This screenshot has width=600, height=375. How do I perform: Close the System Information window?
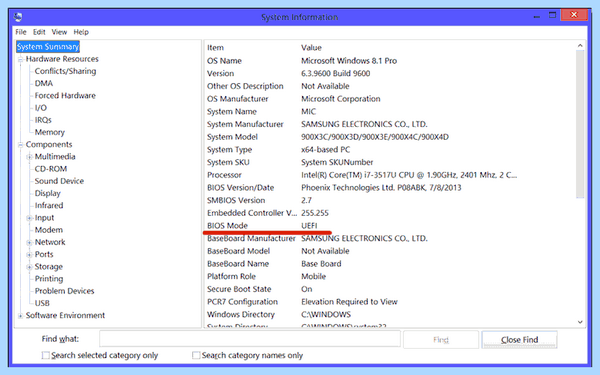click(x=574, y=15)
